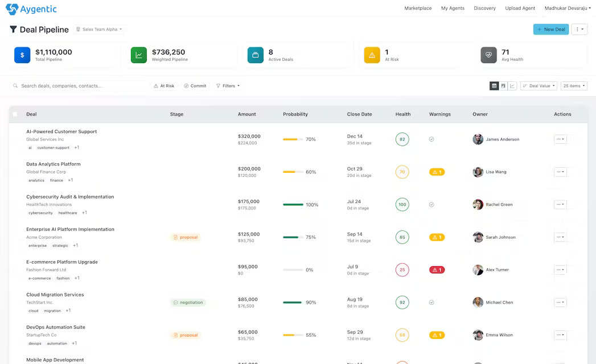The width and height of the screenshot is (596, 364).
Task: Click the 0% probability bar
Action: [x=293, y=270]
